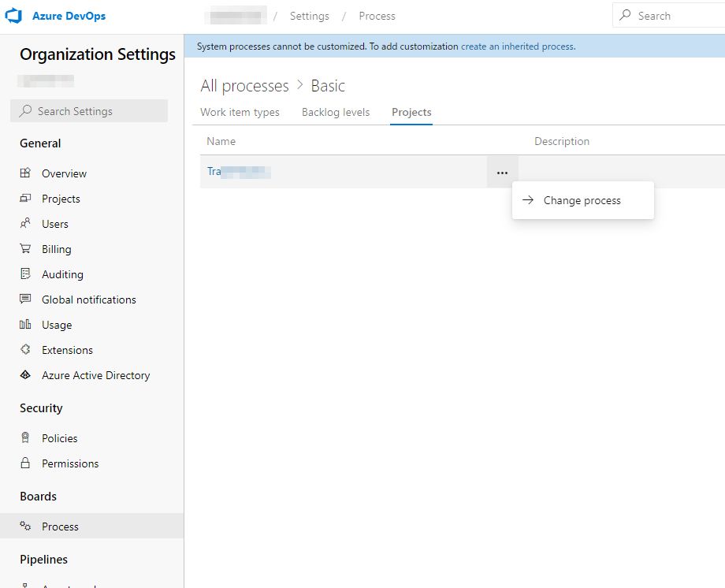Click the Overview grid icon
This screenshot has height=588, width=725.
pos(25,173)
